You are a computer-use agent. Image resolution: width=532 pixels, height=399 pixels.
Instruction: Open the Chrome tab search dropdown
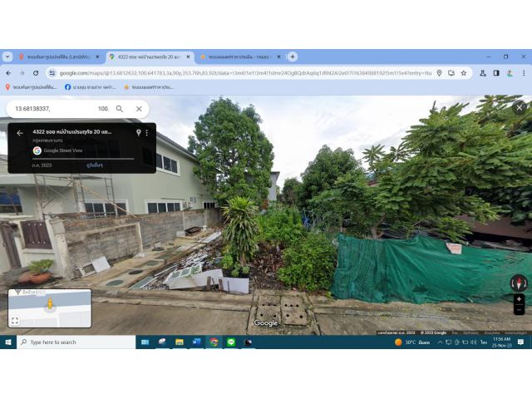point(7,57)
